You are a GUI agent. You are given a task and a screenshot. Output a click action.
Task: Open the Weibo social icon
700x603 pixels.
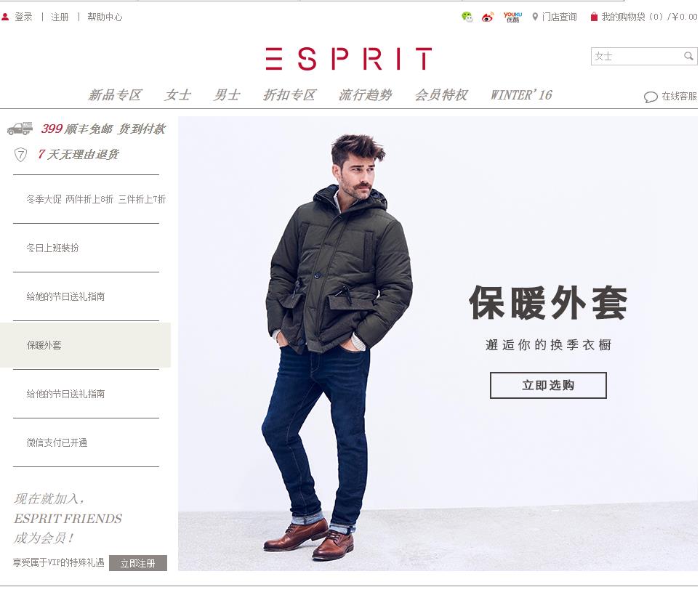coord(488,17)
